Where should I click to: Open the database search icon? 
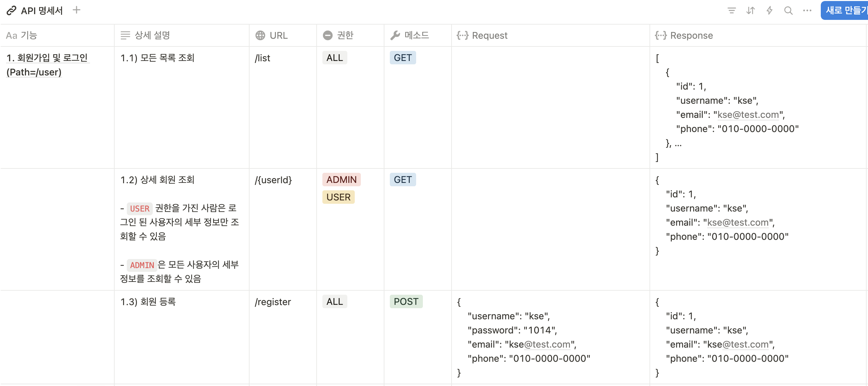tap(788, 11)
